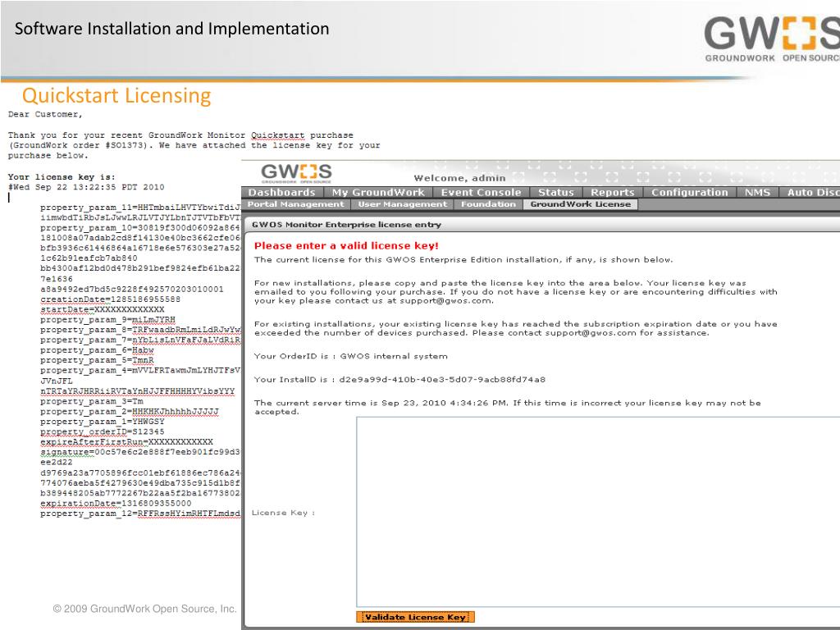Click 'Your license key is:' text

pyautogui.click(x=62, y=177)
